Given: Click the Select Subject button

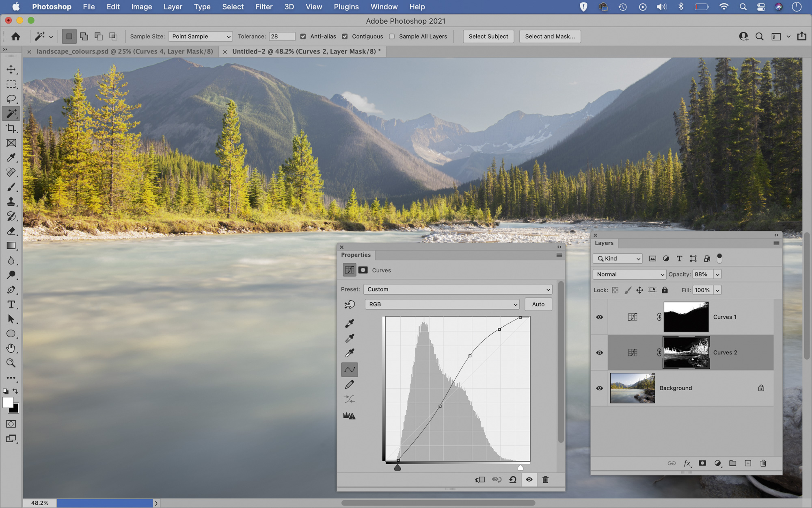Looking at the screenshot, I should (x=488, y=37).
